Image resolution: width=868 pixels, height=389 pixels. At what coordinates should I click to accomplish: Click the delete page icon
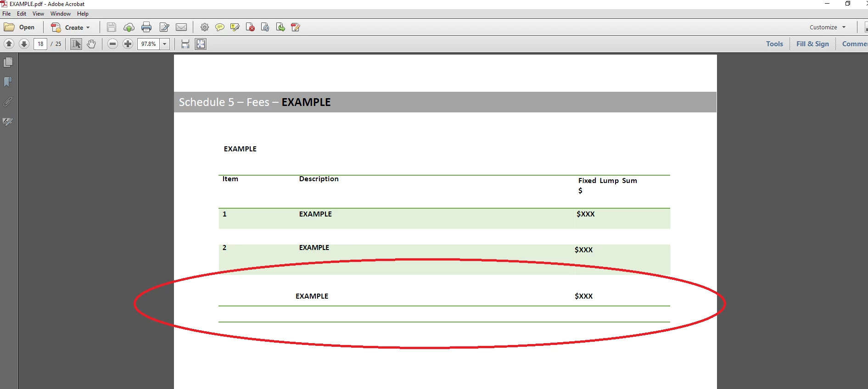click(x=250, y=28)
